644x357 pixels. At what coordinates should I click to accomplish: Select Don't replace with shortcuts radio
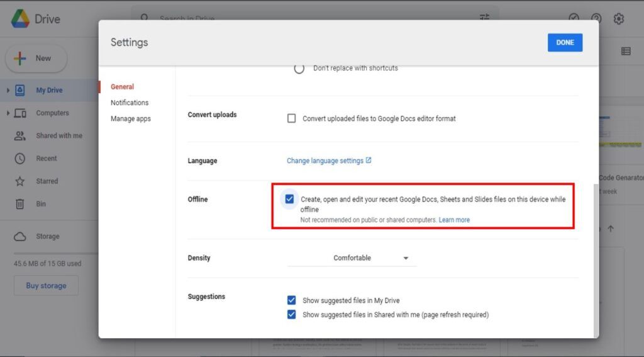(x=299, y=68)
